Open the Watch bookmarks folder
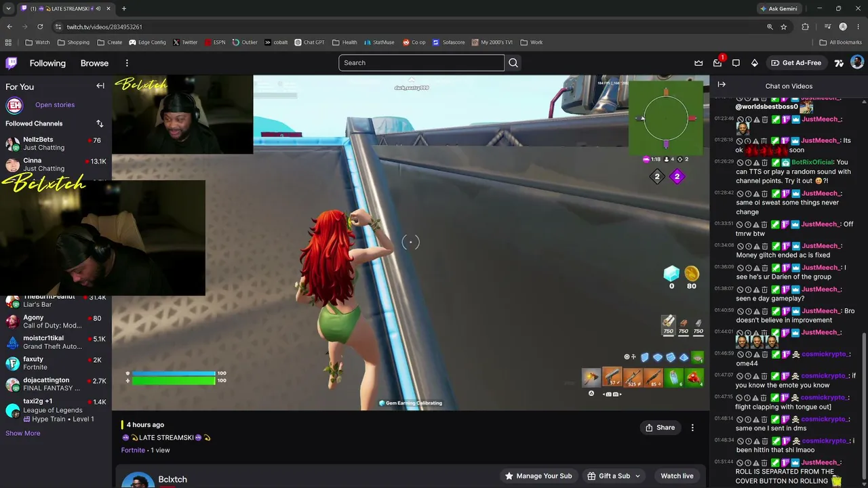868x488 pixels. coord(38,42)
